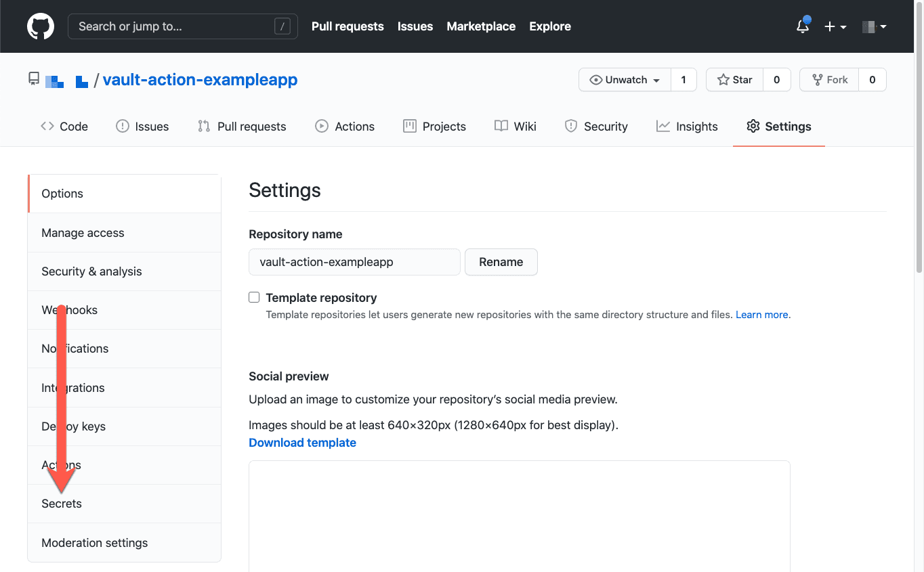924x572 pixels.
Task: Click the social preview image upload area
Action: point(520,516)
